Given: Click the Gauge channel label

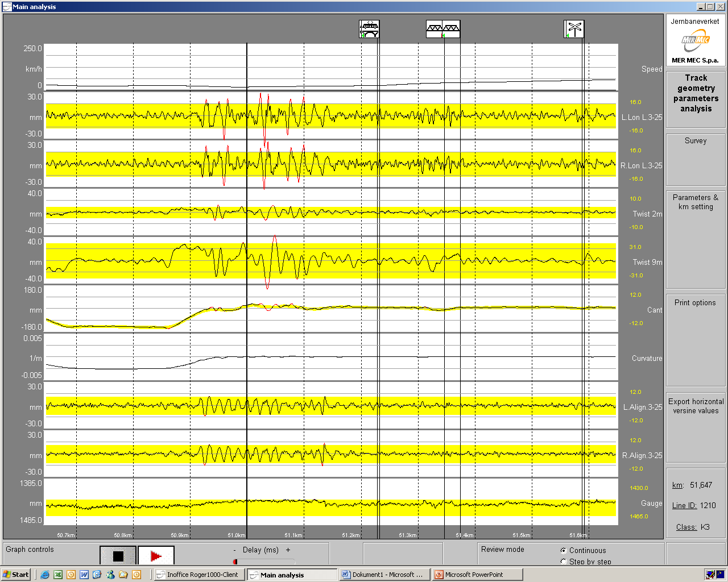Looking at the screenshot, I should (x=652, y=504).
